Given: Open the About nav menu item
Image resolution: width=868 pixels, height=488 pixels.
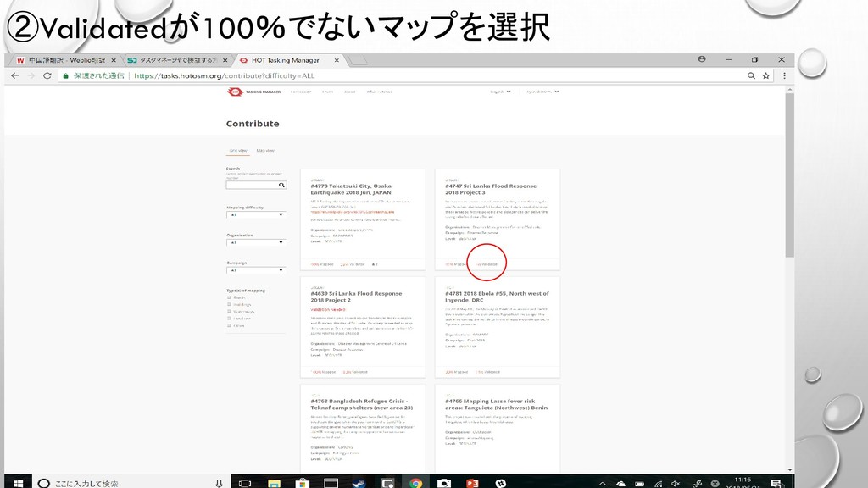Looking at the screenshot, I should [x=349, y=91].
